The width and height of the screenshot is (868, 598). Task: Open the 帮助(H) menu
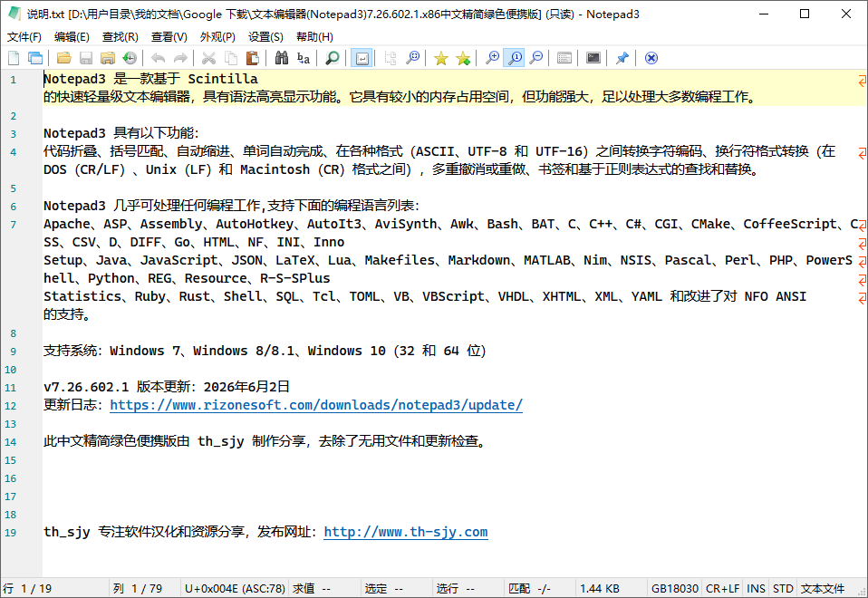(x=314, y=36)
